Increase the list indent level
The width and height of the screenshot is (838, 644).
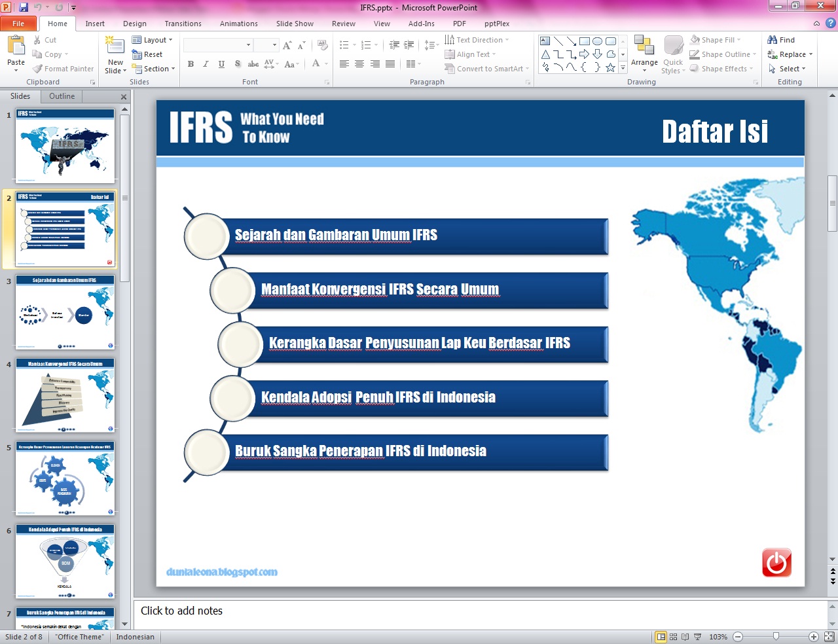click(409, 45)
